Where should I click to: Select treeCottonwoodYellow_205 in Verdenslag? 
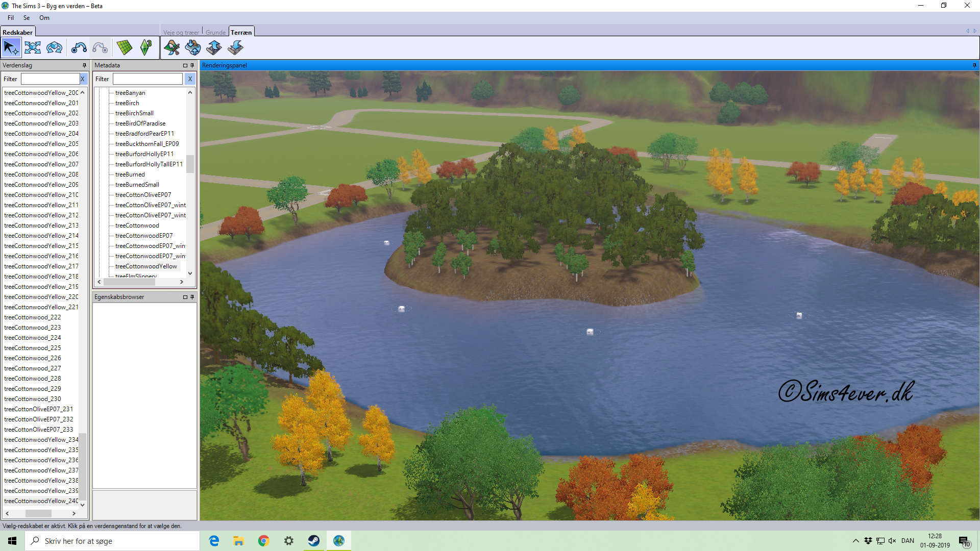(x=41, y=144)
